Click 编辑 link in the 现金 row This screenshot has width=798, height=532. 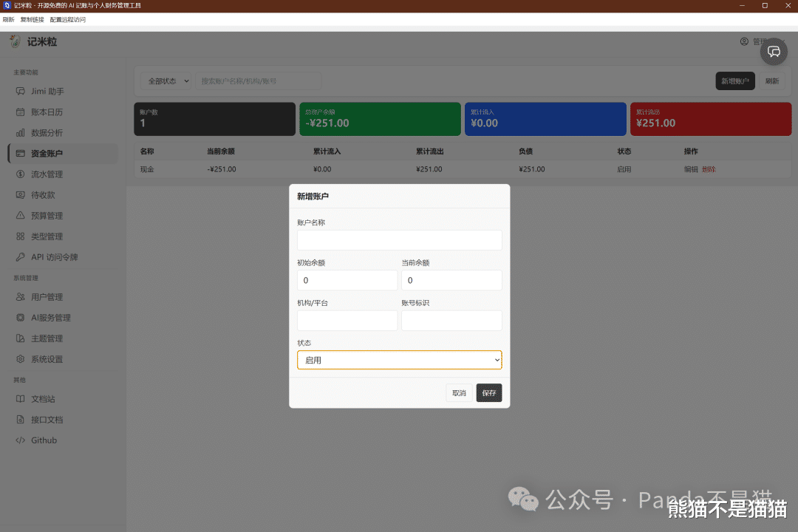[x=691, y=169]
